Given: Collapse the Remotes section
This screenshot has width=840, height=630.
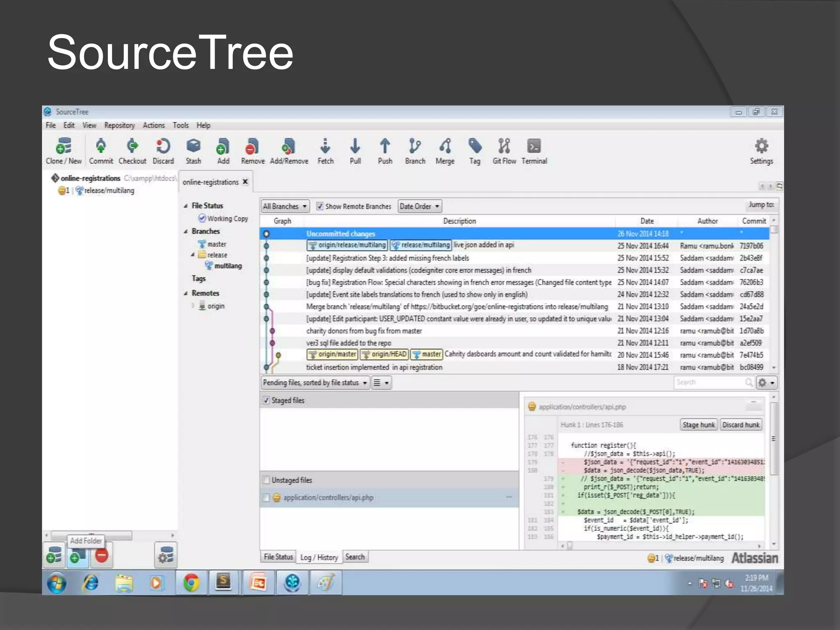Looking at the screenshot, I should (x=186, y=293).
